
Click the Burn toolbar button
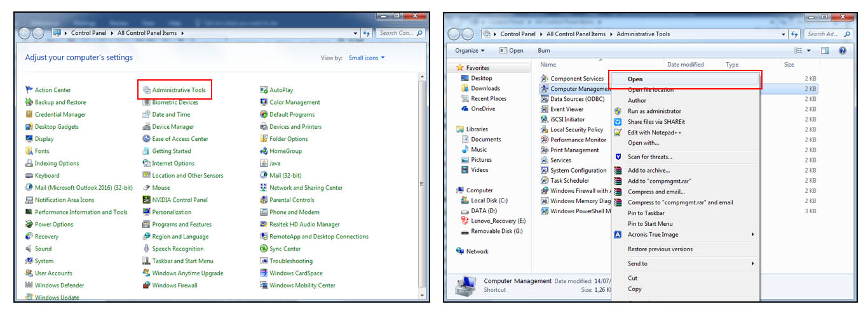click(x=544, y=51)
